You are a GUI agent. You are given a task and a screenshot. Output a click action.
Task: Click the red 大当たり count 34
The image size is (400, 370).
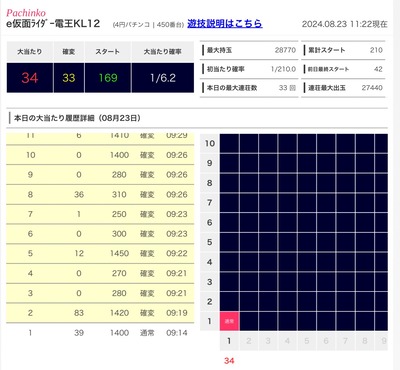click(30, 78)
